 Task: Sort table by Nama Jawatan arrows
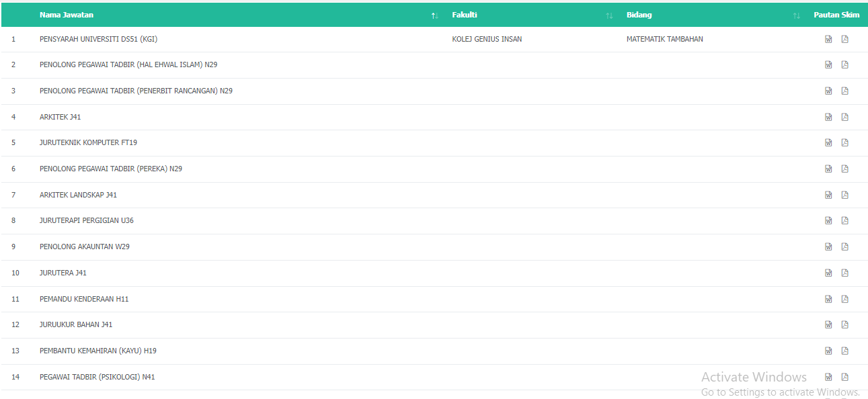(x=435, y=15)
